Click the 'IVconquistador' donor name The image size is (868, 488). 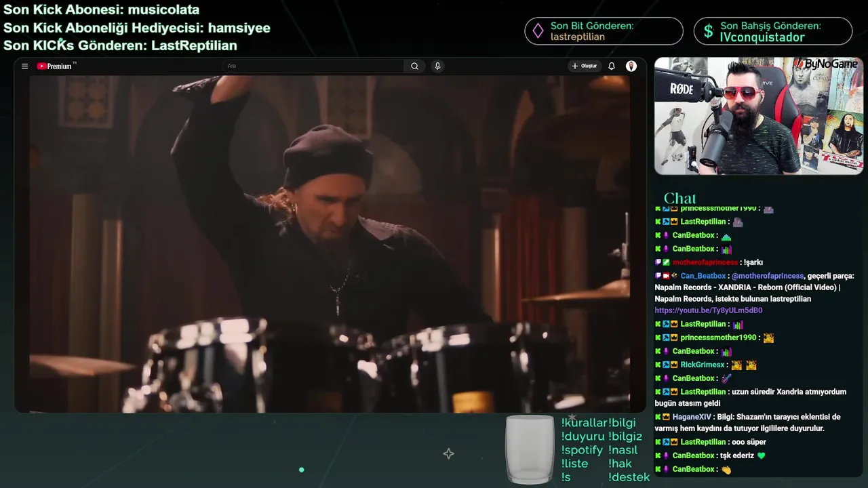point(762,38)
